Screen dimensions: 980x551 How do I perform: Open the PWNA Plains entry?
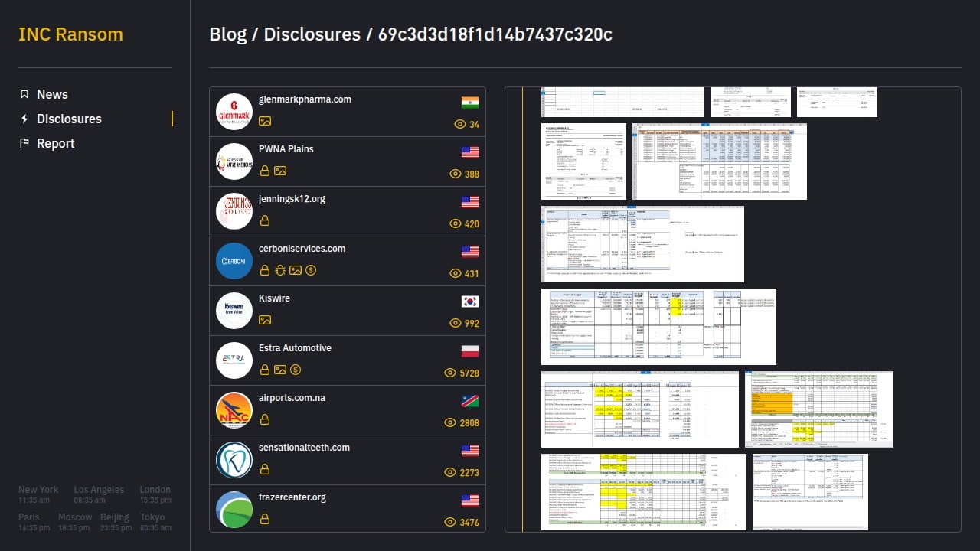348,161
